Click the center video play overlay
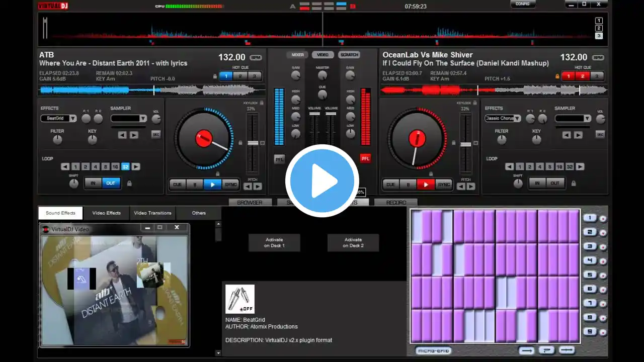 point(322,181)
